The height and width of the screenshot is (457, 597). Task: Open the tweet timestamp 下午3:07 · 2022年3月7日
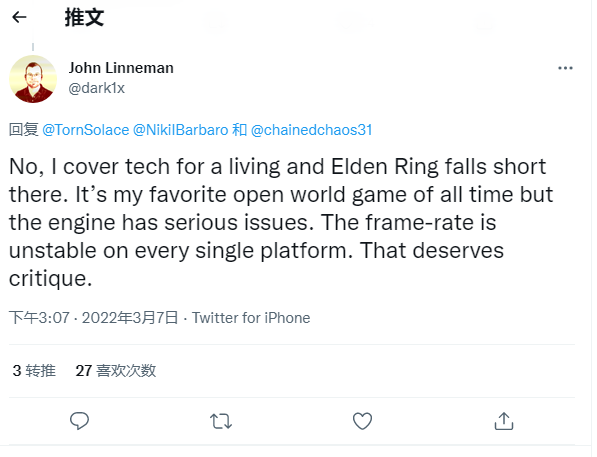tap(94, 318)
